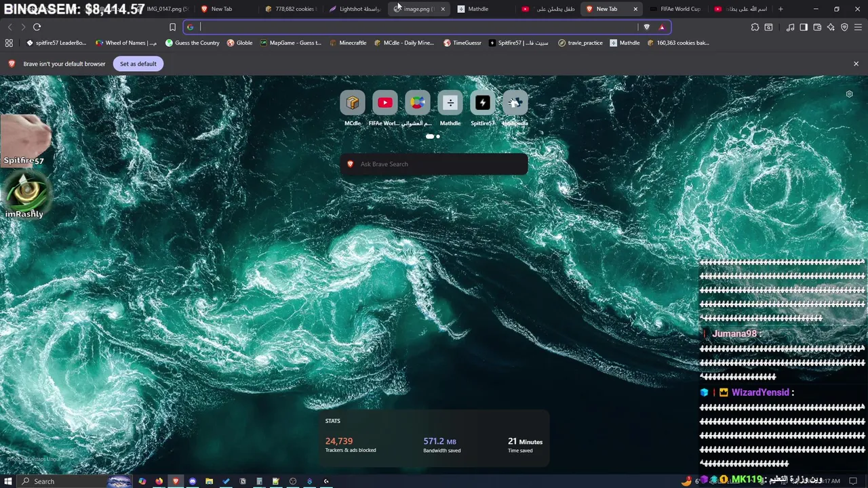This screenshot has height=488, width=868.
Task: Click the Ask Brave Search box
Action: (434, 164)
